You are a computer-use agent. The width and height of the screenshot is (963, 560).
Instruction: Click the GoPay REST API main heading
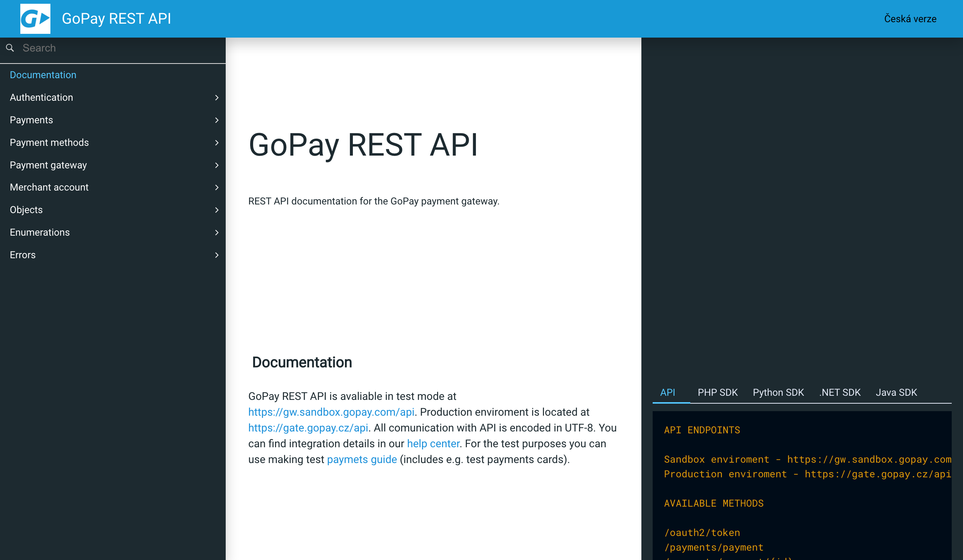click(x=363, y=145)
